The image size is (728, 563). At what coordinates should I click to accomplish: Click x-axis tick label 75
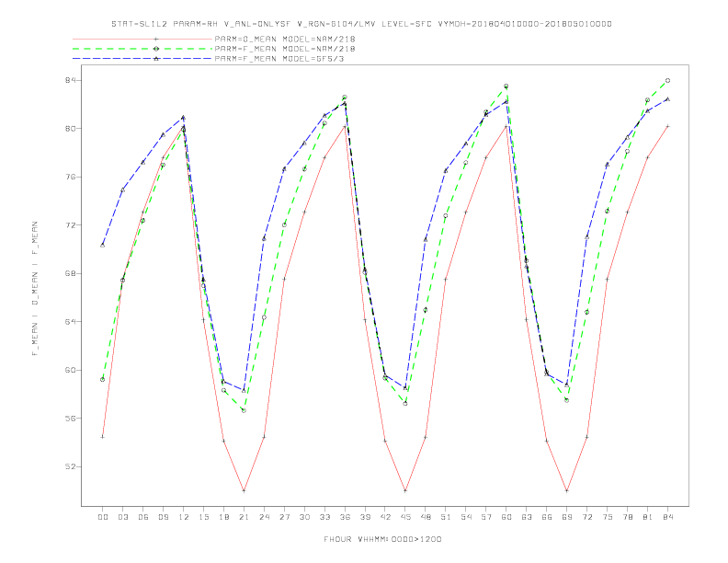(608, 517)
